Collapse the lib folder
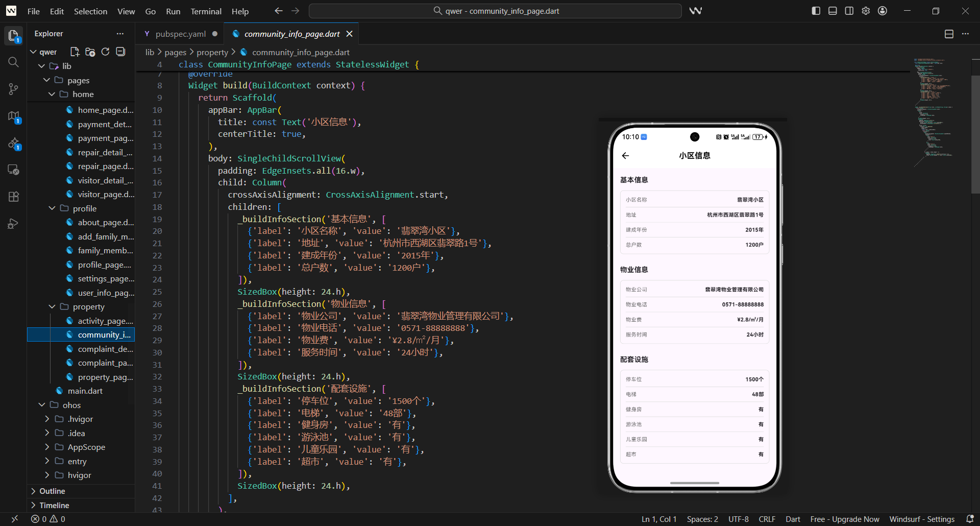 [42, 66]
